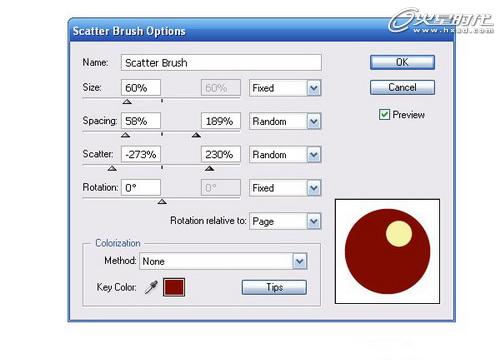The height and width of the screenshot is (364, 500).
Task: Open the Rotation Fixed dropdown
Action: (285, 188)
